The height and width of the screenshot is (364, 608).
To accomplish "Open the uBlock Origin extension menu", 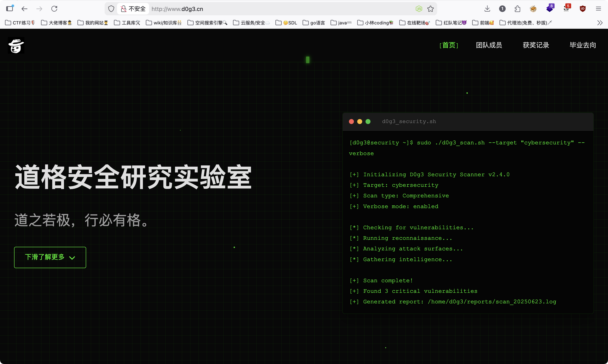I will [x=583, y=8].
